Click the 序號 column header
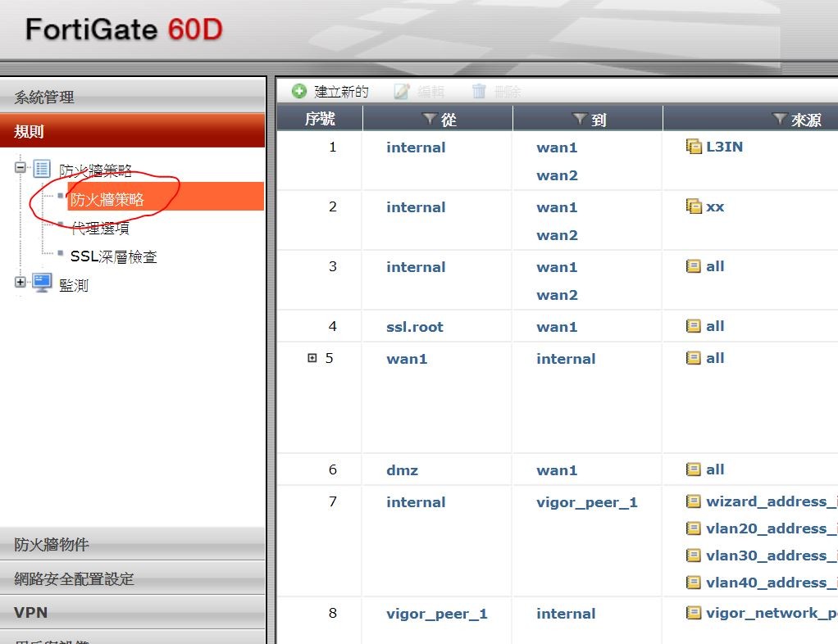The height and width of the screenshot is (644, 838). pyautogui.click(x=320, y=119)
